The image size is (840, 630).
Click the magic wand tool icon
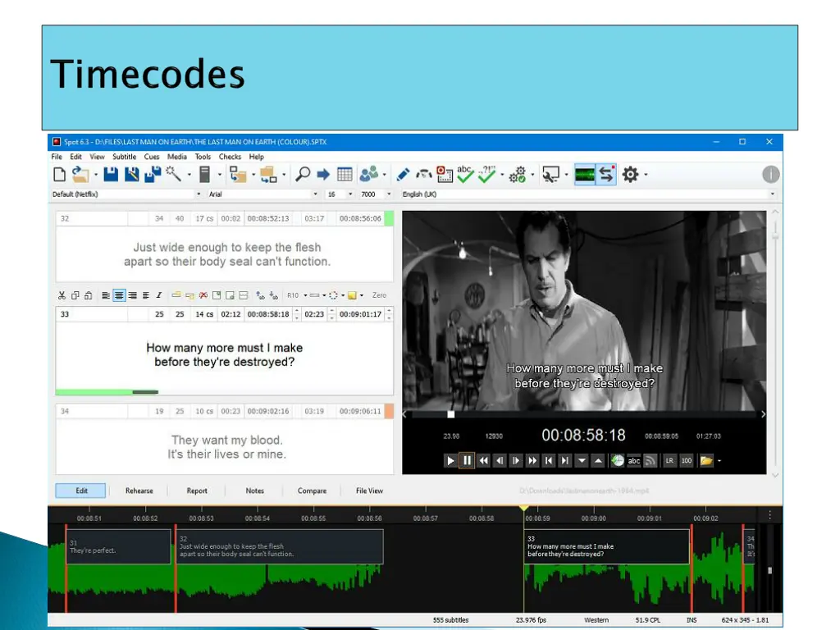click(x=174, y=174)
